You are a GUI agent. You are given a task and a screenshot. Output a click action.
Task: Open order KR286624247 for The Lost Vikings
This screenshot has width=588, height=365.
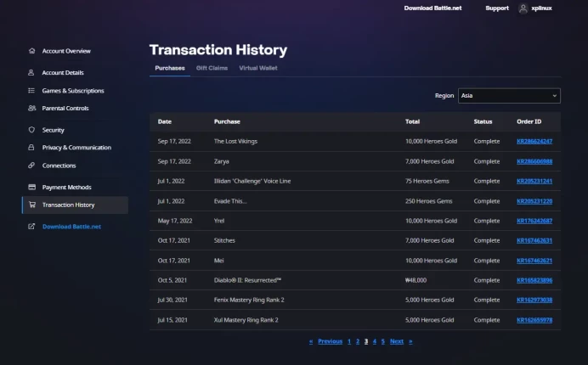[x=534, y=141]
